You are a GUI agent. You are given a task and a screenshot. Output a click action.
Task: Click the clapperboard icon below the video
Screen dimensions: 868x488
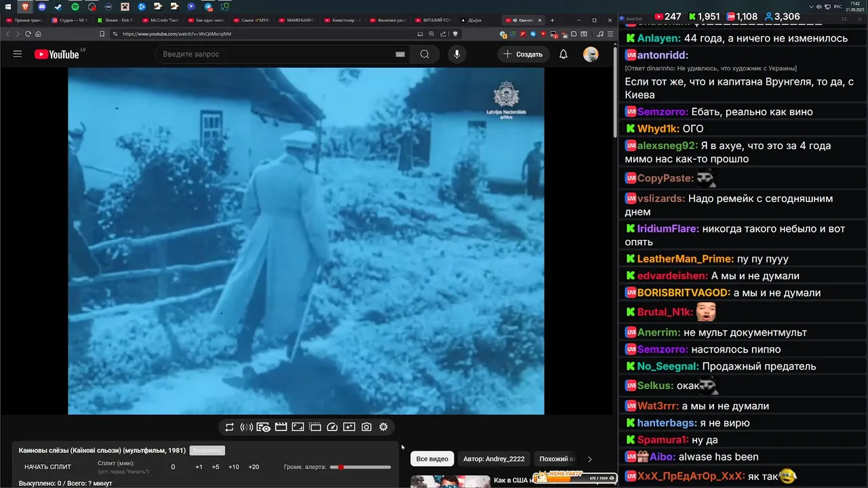281,427
